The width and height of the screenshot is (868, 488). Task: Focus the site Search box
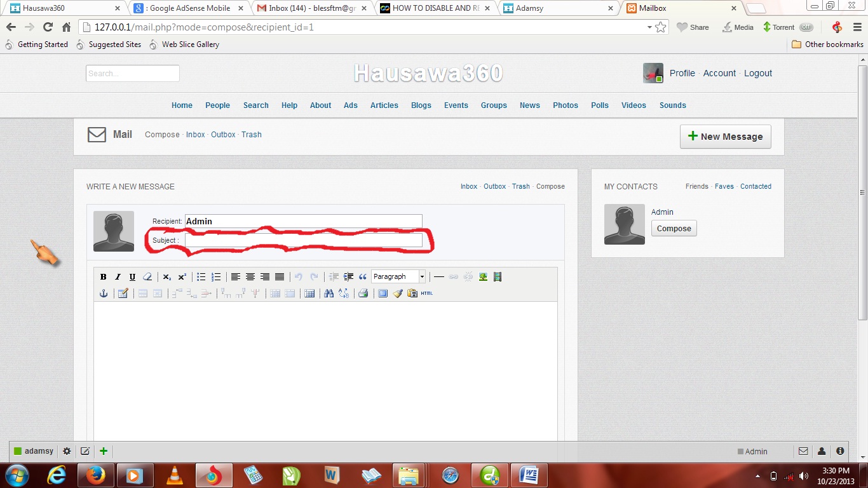tap(133, 73)
